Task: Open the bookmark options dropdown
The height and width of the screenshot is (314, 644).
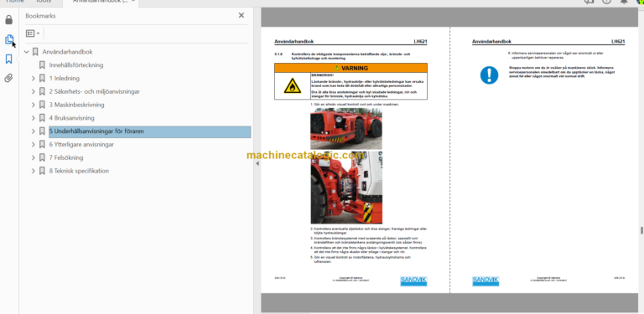Action: coord(33,33)
